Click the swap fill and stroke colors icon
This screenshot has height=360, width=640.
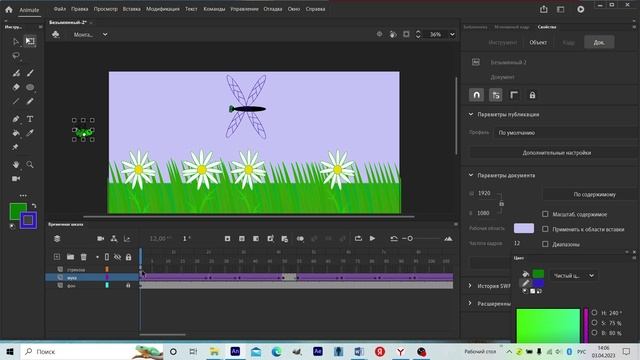pos(34,206)
